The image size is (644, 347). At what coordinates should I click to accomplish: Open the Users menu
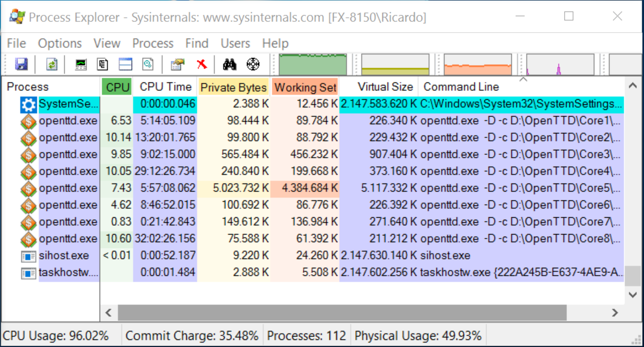tap(235, 43)
